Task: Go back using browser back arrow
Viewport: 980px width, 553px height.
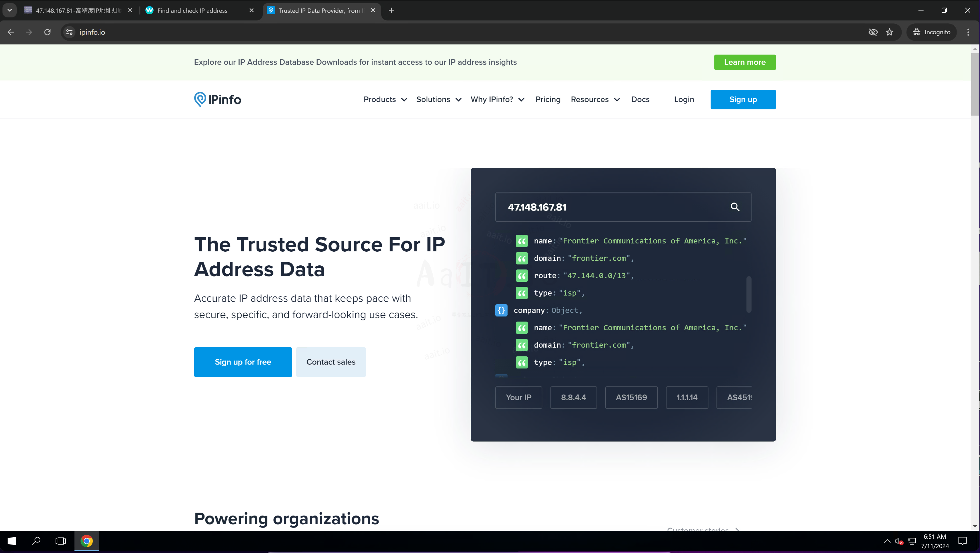Action: (11, 32)
